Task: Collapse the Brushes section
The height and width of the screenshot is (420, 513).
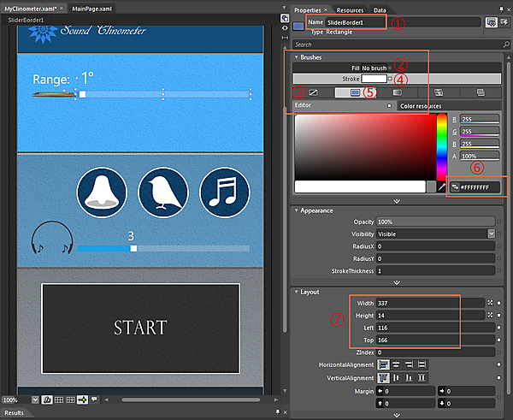Action: (296, 56)
